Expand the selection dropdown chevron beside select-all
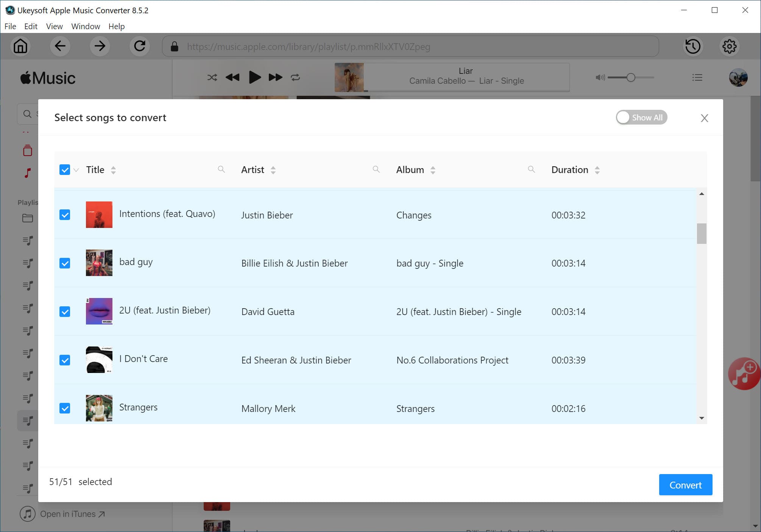The image size is (761, 532). pyautogui.click(x=76, y=170)
